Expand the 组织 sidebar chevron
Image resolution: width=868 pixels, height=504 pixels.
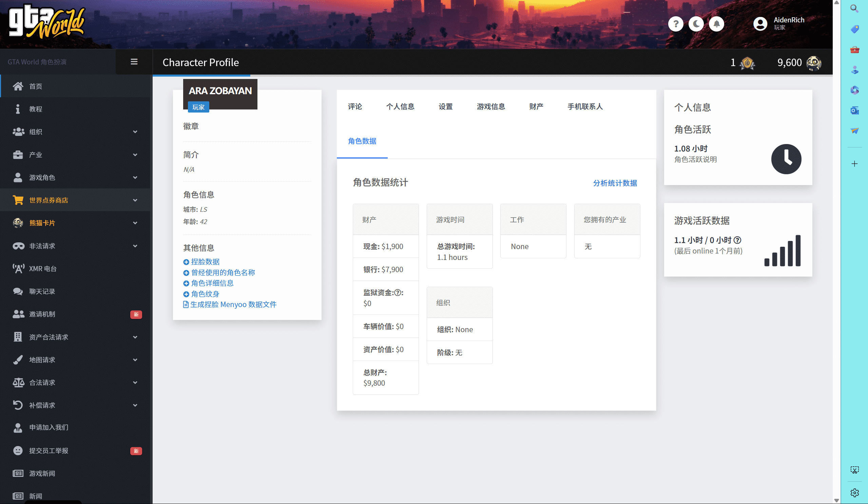[x=135, y=132]
